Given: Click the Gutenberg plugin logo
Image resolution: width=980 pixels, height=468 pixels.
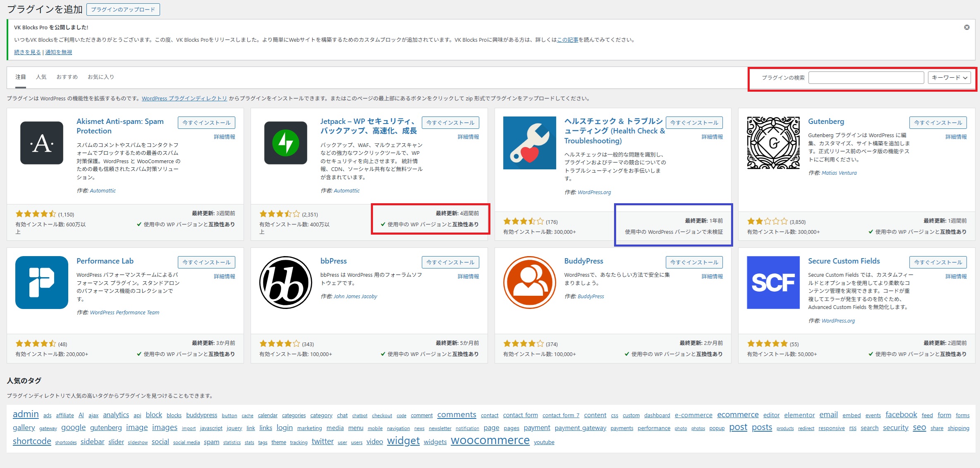Looking at the screenshot, I should click(773, 143).
